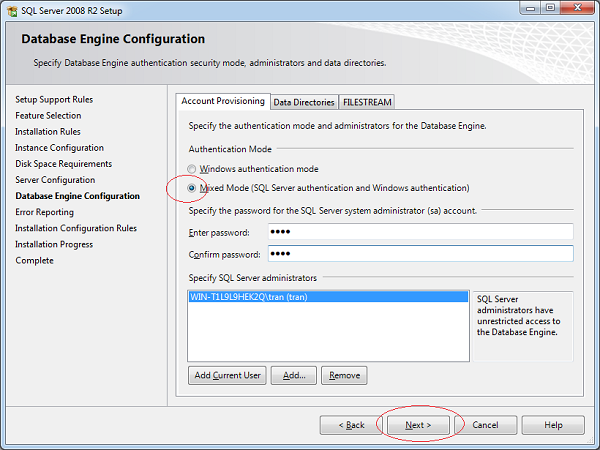This screenshot has height=450, width=600.
Task: Open the Account Provisioning tab
Action: click(x=223, y=101)
